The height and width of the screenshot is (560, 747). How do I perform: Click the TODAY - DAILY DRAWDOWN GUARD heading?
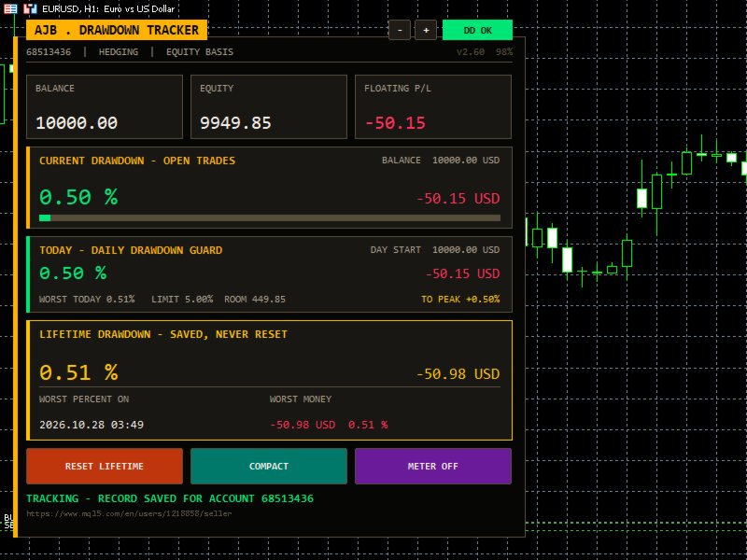[x=131, y=250]
